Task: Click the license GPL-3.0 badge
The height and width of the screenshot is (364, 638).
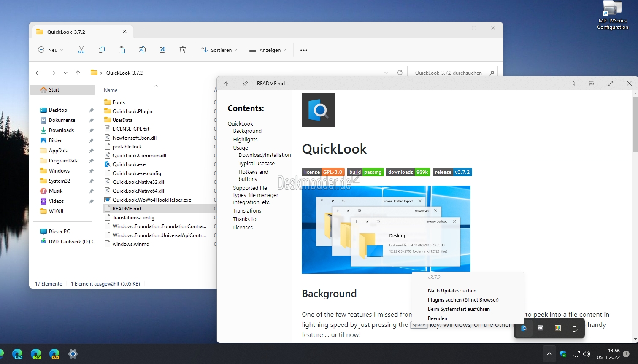Action: pos(323,172)
